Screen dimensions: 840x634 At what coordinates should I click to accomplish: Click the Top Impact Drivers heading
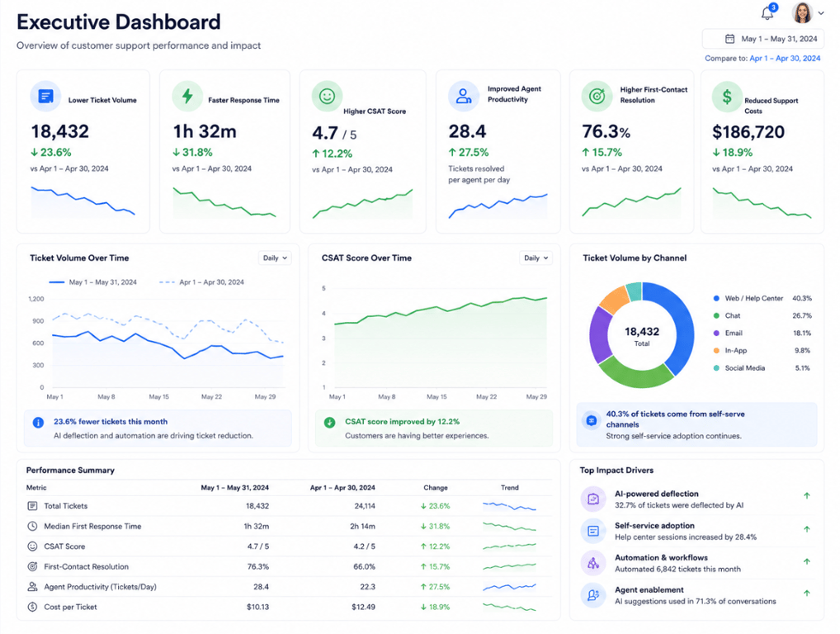tap(616, 470)
